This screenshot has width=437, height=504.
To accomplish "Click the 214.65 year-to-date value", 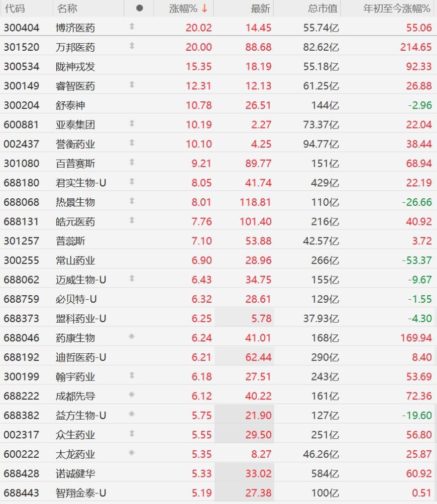I will point(415,47).
